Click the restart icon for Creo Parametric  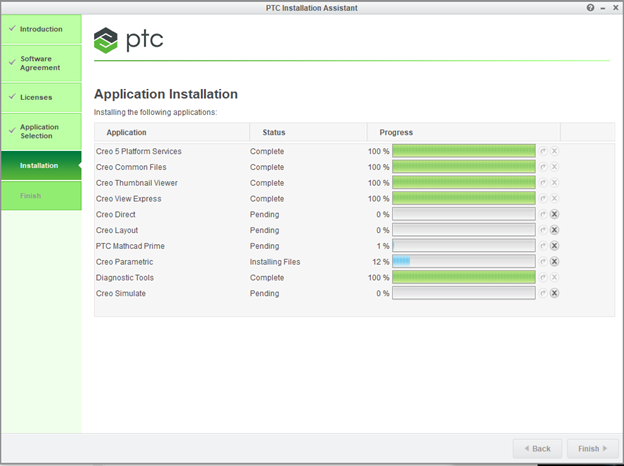(x=543, y=261)
